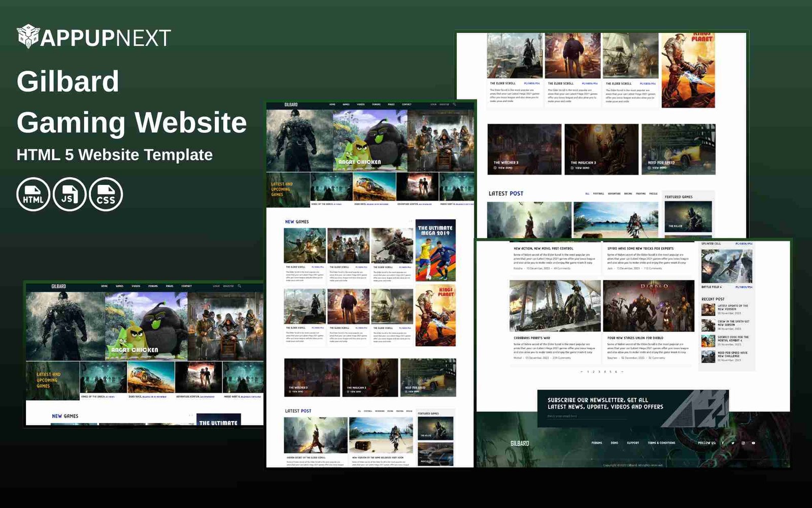Click Gilbard logo in small homepage preview

[x=59, y=286]
